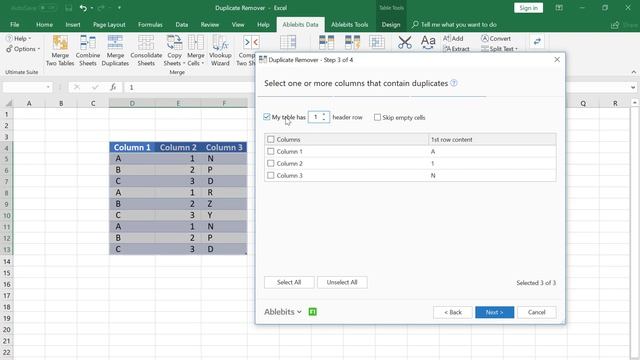Check the Columns select-all header checkbox
Viewport: 640px width, 360px height.
(271, 139)
